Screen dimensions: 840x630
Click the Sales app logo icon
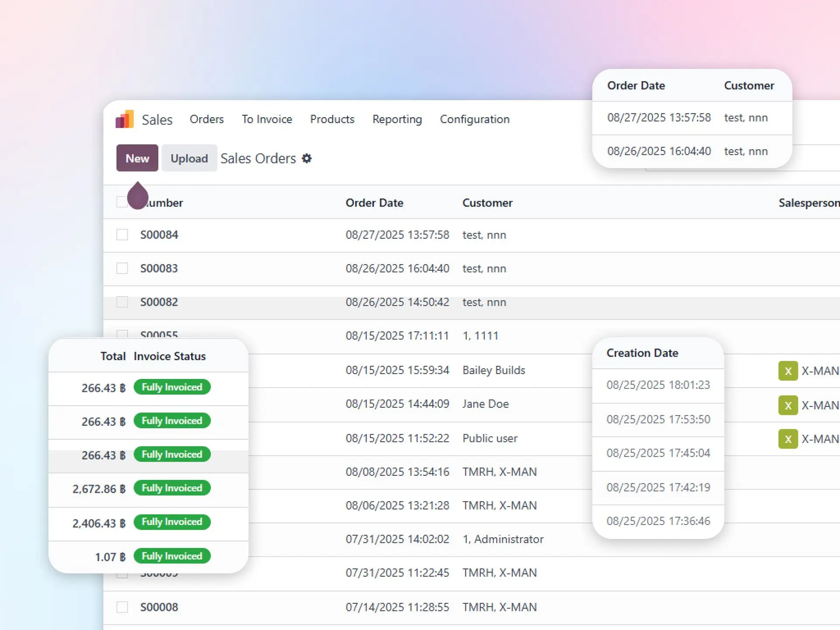click(125, 119)
